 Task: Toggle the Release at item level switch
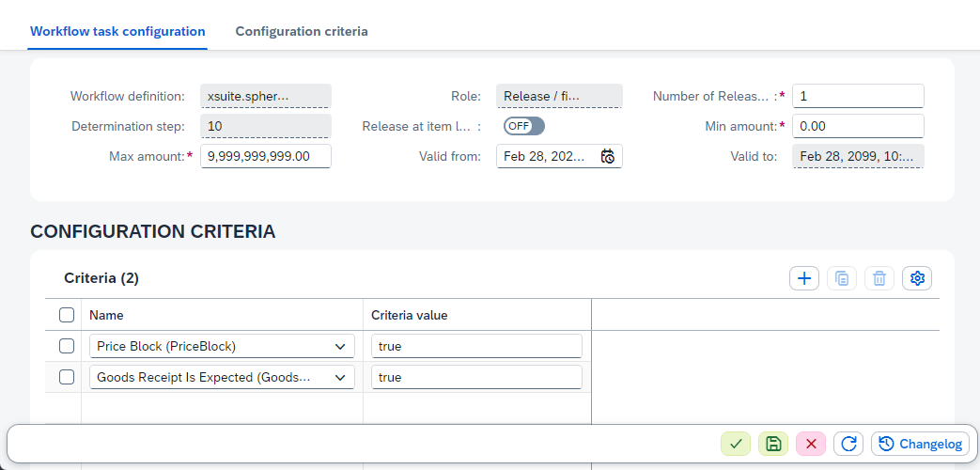point(523,126)
